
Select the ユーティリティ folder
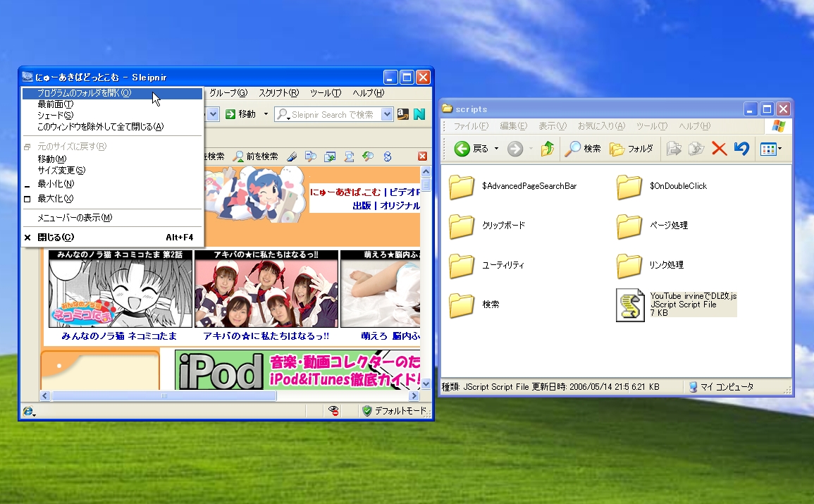point(486,265)
